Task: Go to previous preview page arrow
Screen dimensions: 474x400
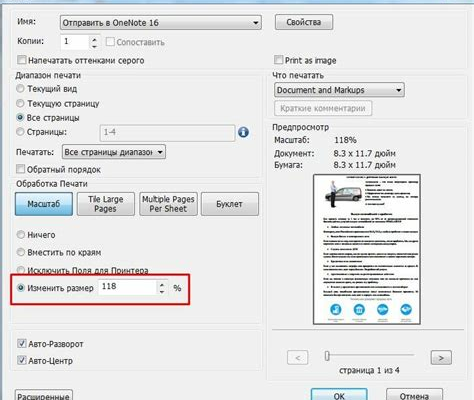Action: [x=298, y=358]
